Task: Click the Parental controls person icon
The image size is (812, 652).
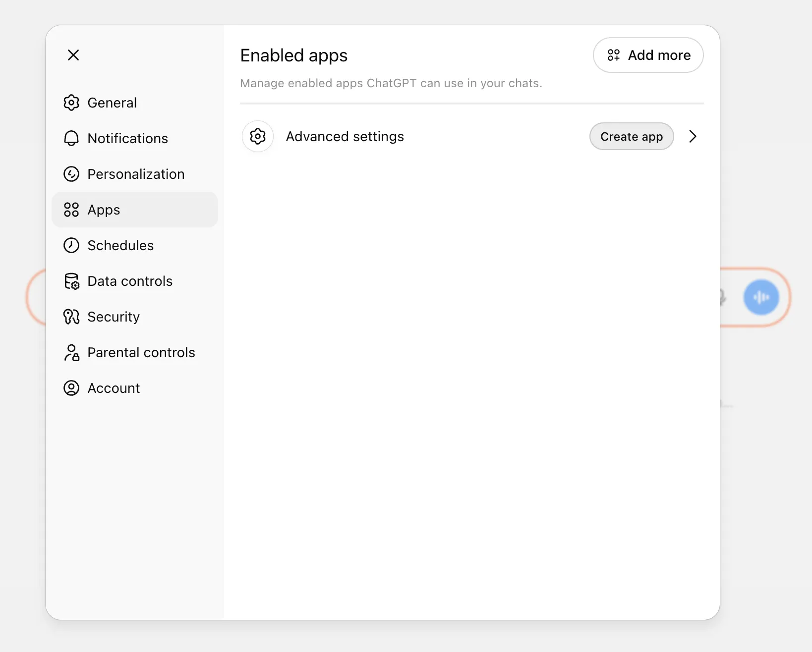Action: click(71, 352)
